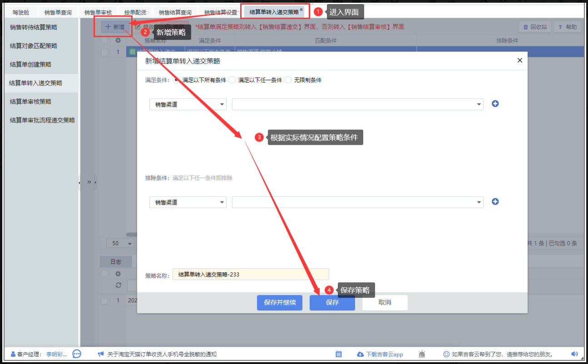The height and width of the screenshot is (364, 588).
Task: Expand the 销售渠道 dropdown under 排除条件
Action: (188, 202)
